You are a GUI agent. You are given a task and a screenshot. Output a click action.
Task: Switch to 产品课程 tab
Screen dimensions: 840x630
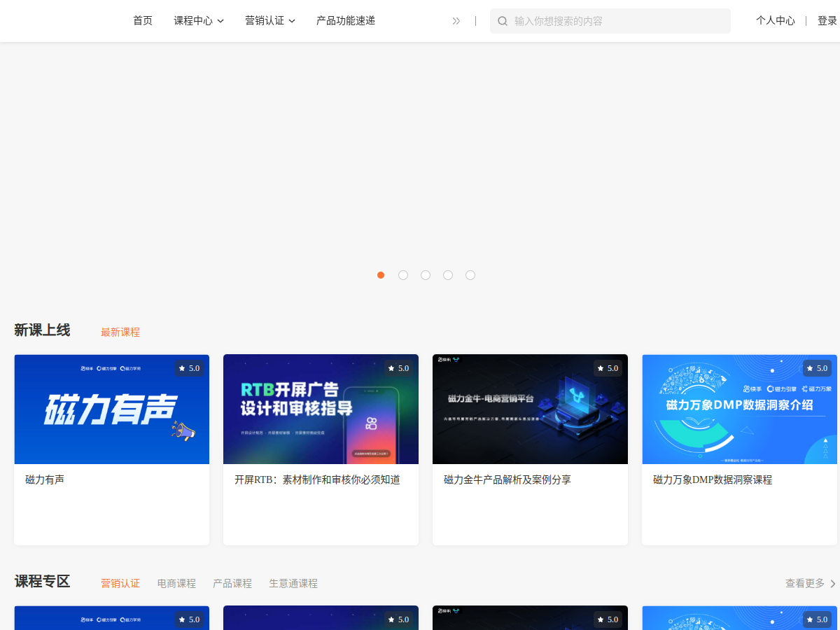232,583
